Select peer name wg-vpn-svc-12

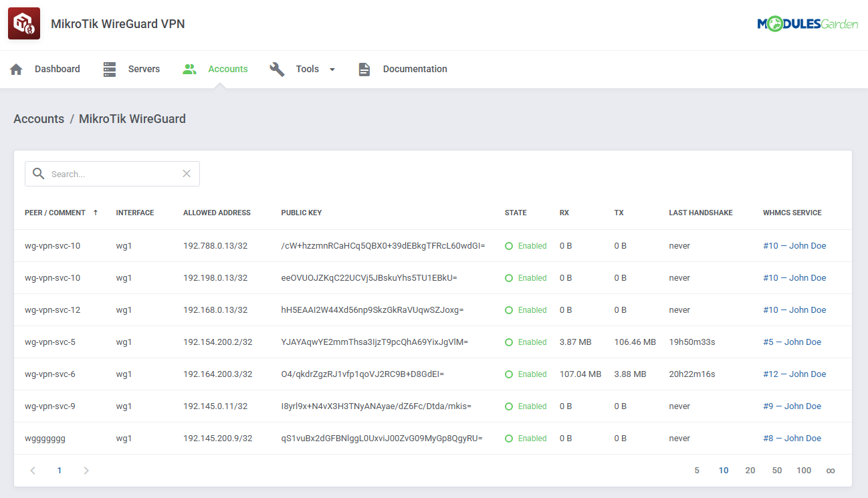[52, 310]
